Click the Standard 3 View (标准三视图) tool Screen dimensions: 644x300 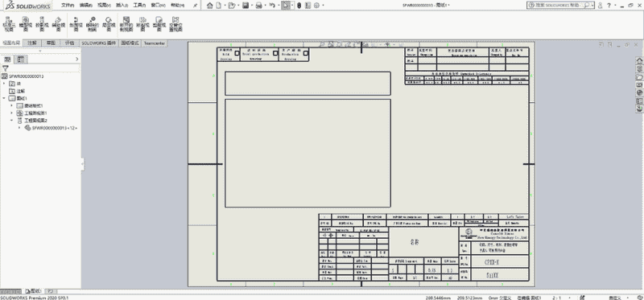(9, 24)
